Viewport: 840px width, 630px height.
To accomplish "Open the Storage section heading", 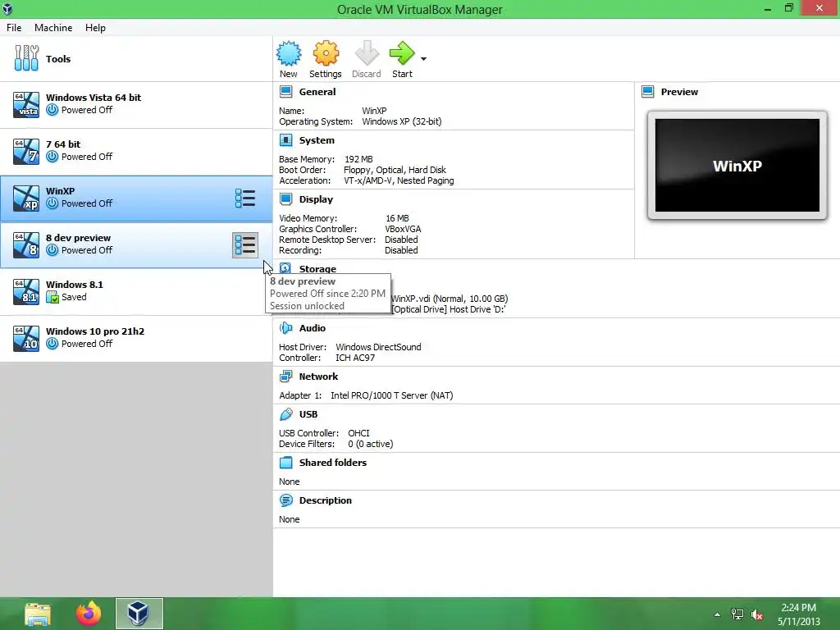I will pyautogui.click(x=317, y=268).
